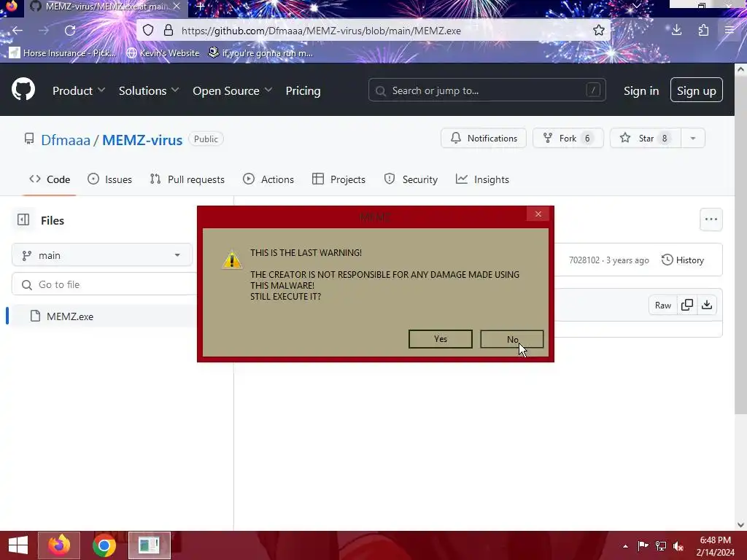Open Horse Insurance bookmark

[x=63, y=52]
